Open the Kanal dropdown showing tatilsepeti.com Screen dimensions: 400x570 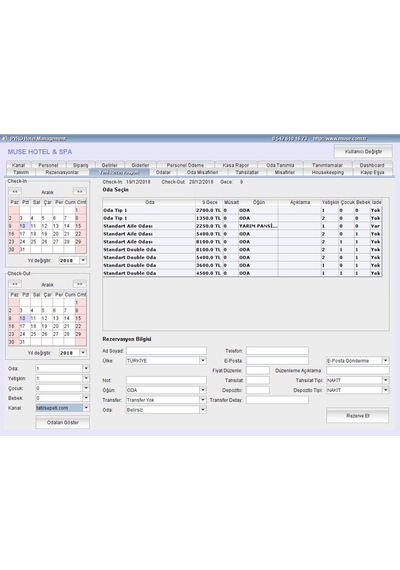coord(86,408)
